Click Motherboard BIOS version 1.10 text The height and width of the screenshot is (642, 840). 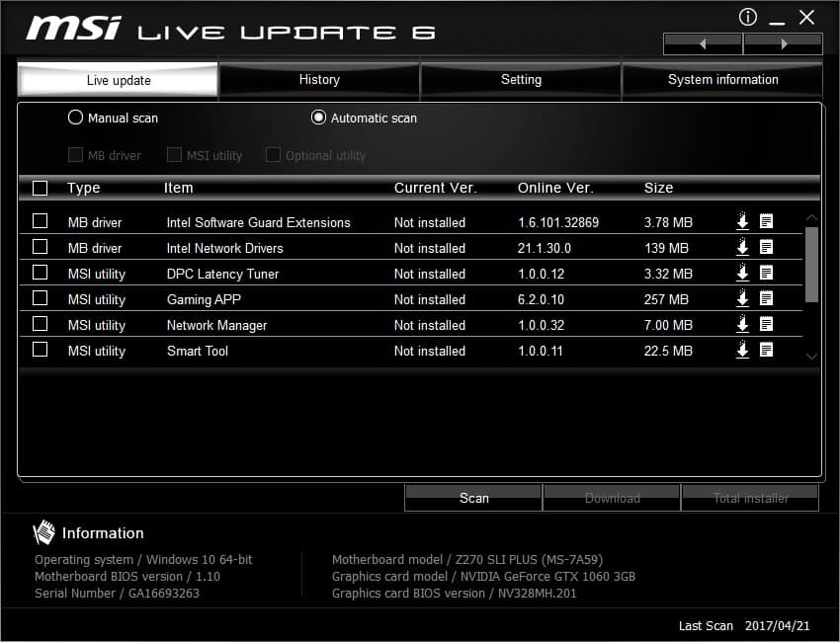coord(127,576)
